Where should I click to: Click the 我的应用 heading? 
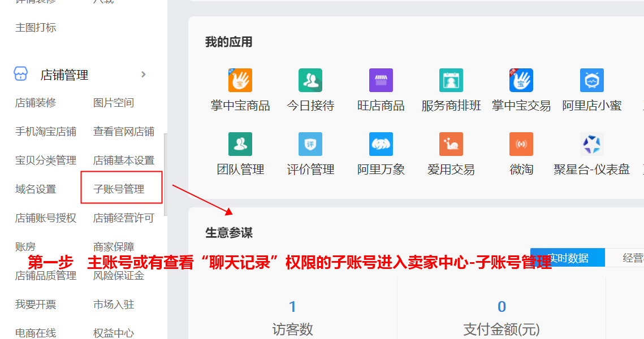point(229,42)
